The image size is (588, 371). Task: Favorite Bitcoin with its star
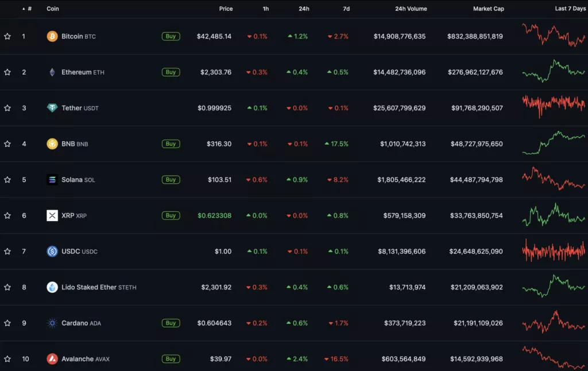point(7,36)
